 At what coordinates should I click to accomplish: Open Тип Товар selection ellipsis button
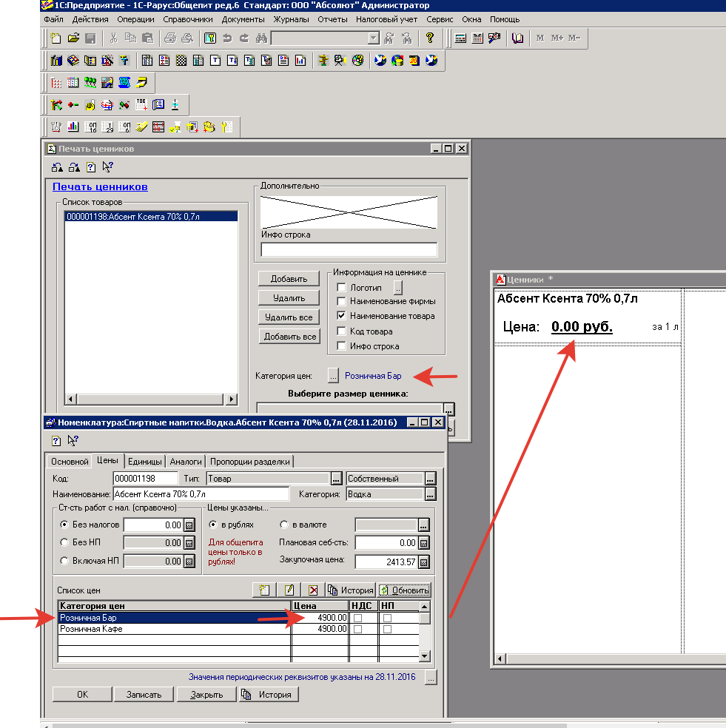click(337, 479)
